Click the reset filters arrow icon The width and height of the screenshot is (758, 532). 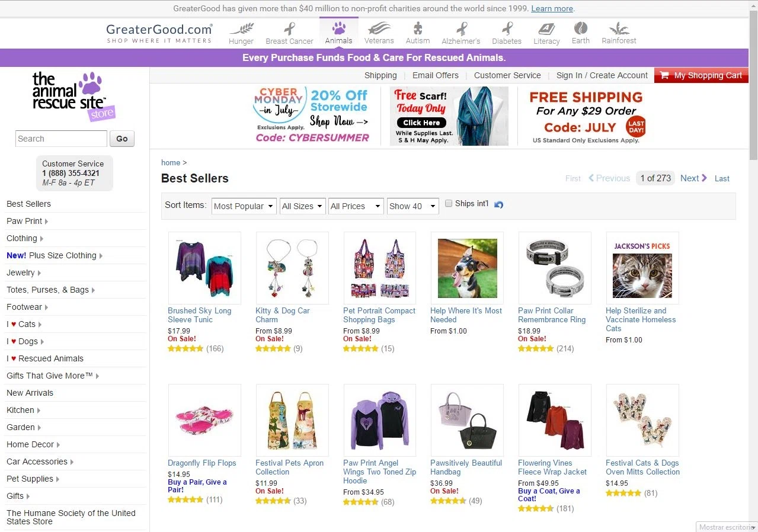click(x=498, y=204)
